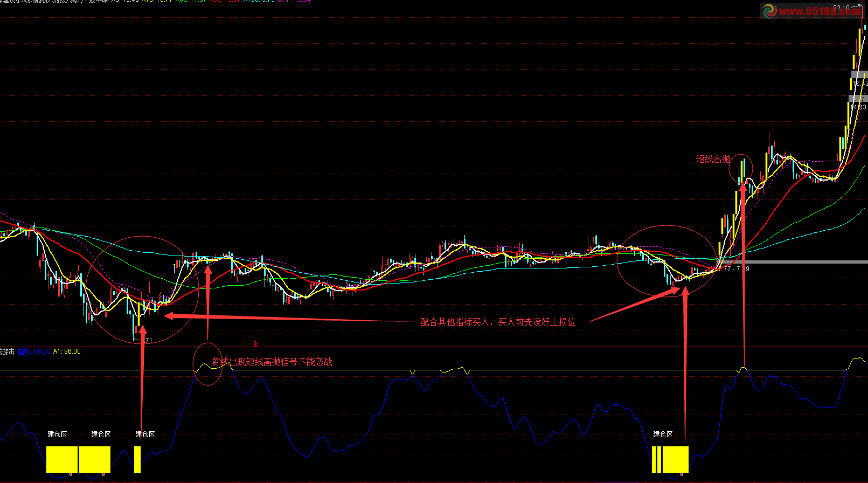The width and height of the screenshot is (868, 483).
Task: Click the small red $ marker under the chart
Action: point(255,344)
